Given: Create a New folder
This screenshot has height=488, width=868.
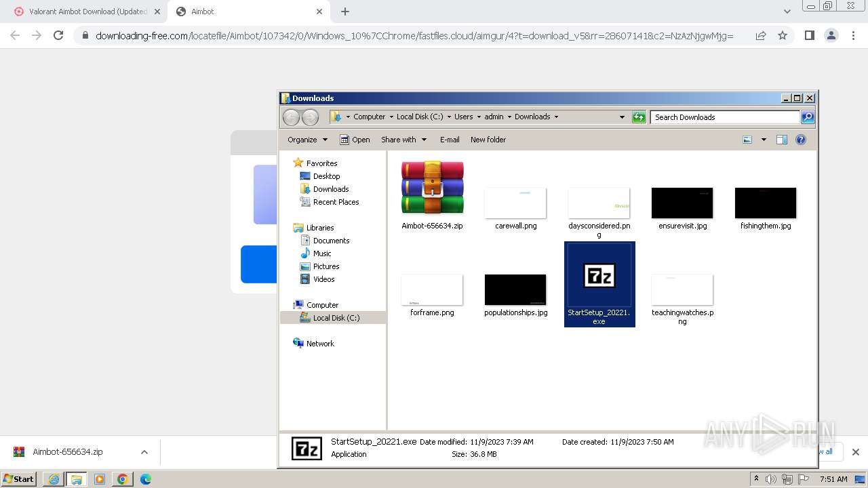Looking at the screenshot, I should point(488,140).
